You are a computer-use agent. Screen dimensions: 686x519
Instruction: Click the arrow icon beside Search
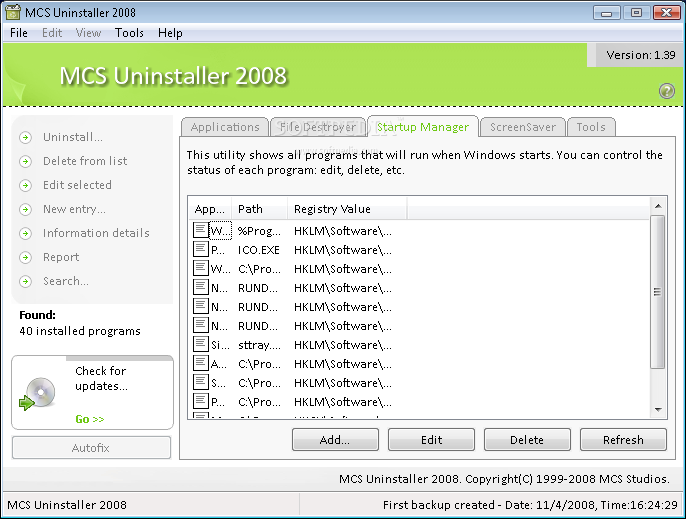25,281
